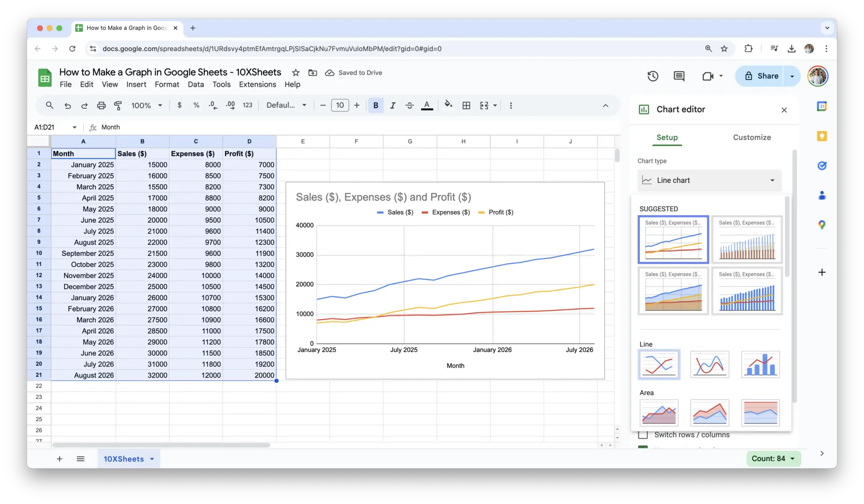Choose the smooth line chart thumbnail
Screen dimensions: 864x504
pyautogui.click(x=709, y=364)
